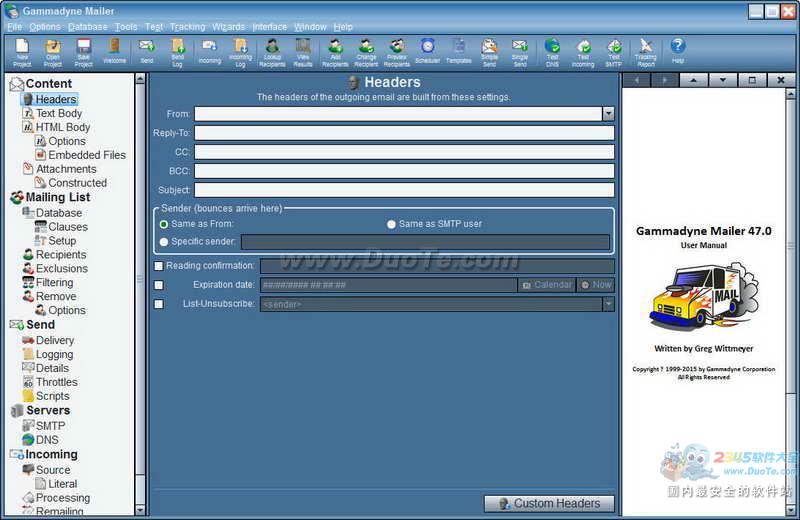Image resolution: width=800 pixels, height=520 pixels.
Task: Open Templates from the toolbar
Action: point(459,53)
